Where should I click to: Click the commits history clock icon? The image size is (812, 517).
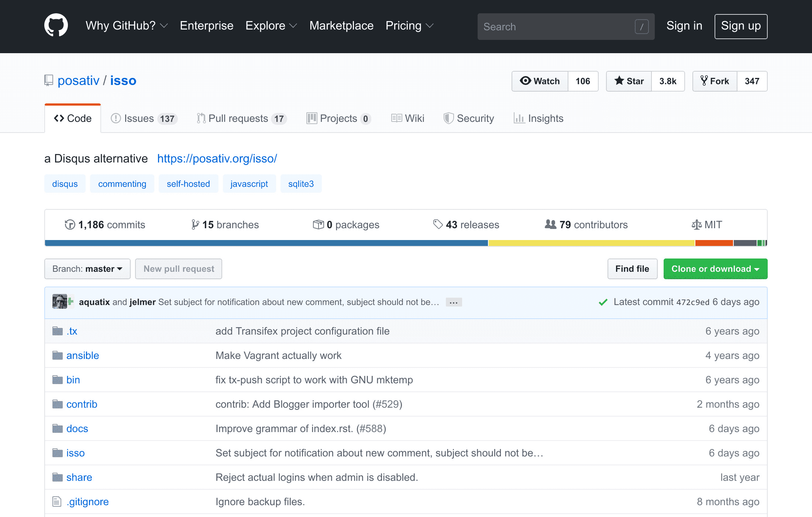(x=70, y=225)
